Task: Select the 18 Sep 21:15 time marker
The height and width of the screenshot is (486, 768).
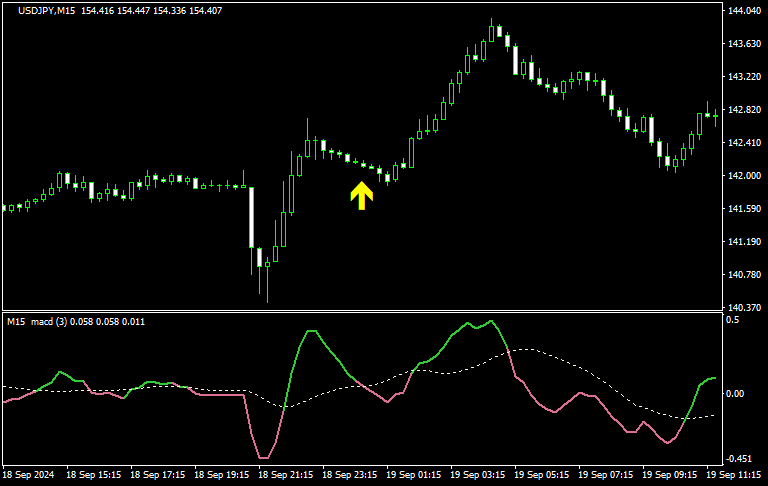Action: [289, 474]
